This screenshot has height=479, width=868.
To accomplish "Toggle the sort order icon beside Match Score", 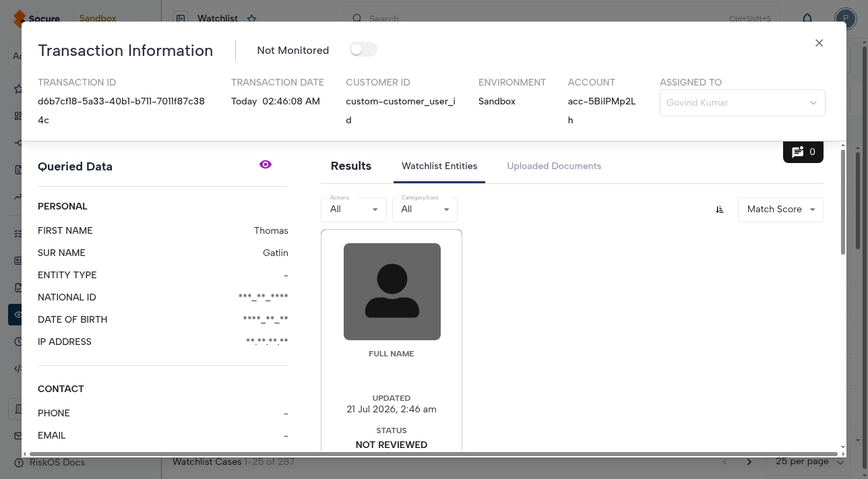I will click(x=720, y=210).
